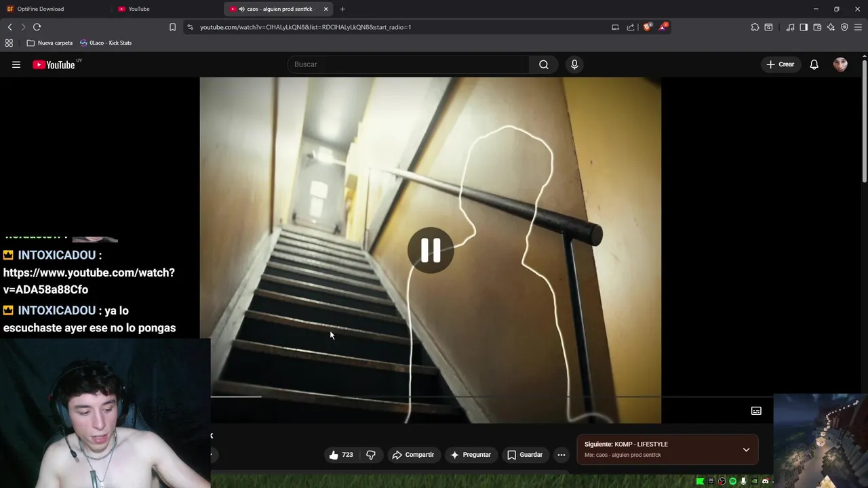Open the Brave Shields lion icon
This screenshot has height=488, width=868.
(x=647, y=27)
